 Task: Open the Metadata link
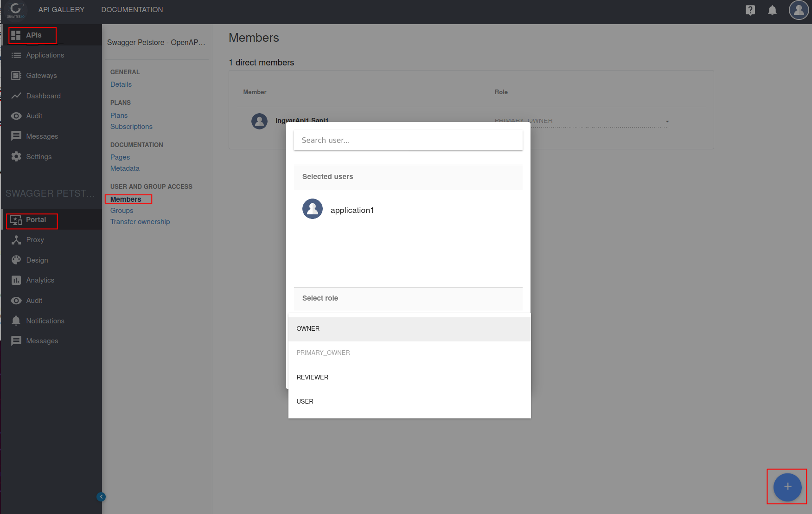(x=125, y=168)
